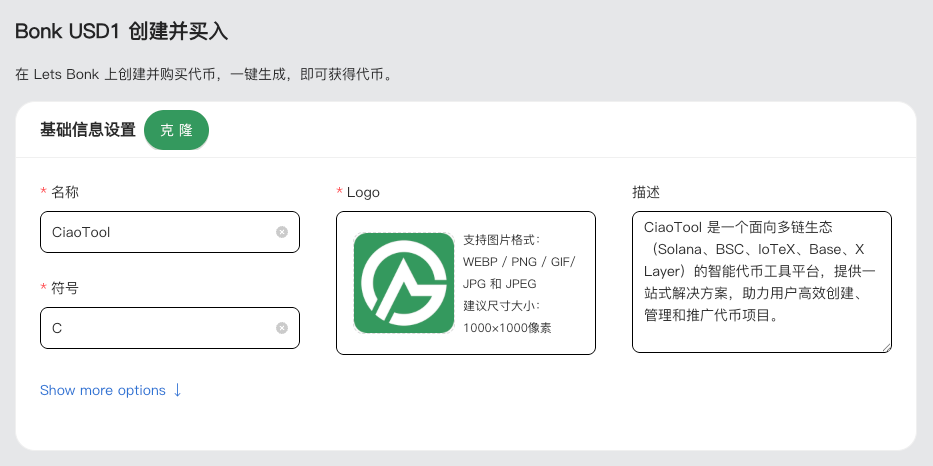Click the 描述 field label
The width and height of the screenshot is (933, 466).
coord(646,192)
